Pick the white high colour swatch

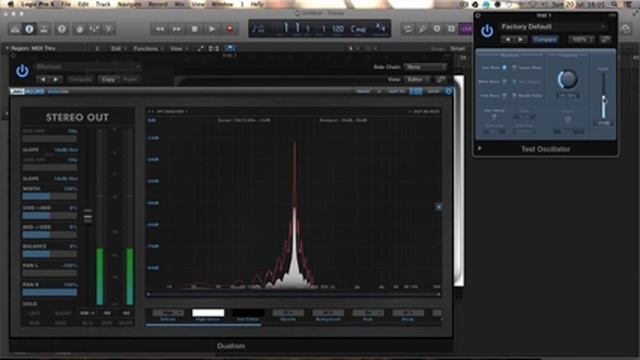(208, 313)
